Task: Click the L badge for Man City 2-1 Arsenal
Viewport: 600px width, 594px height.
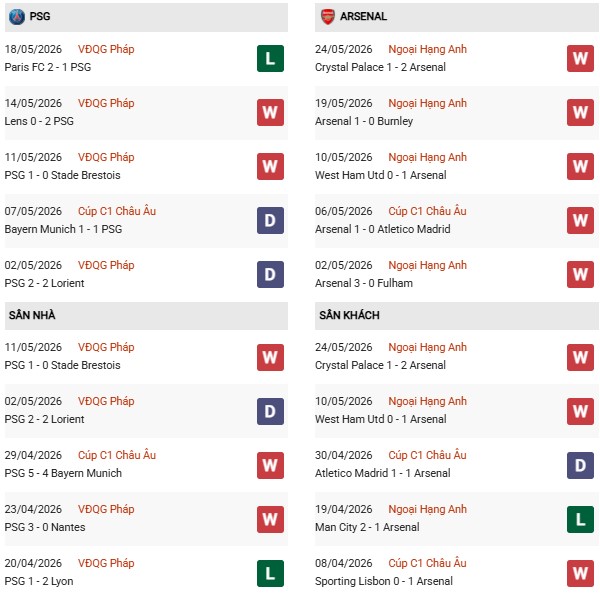Action: coord(580,519)
